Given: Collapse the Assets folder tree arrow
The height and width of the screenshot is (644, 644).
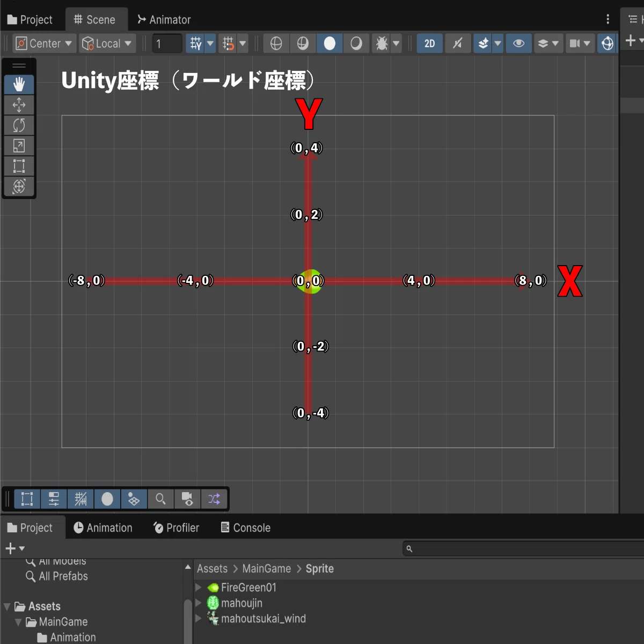Looking at the screenshot, I should pos(7,606).
